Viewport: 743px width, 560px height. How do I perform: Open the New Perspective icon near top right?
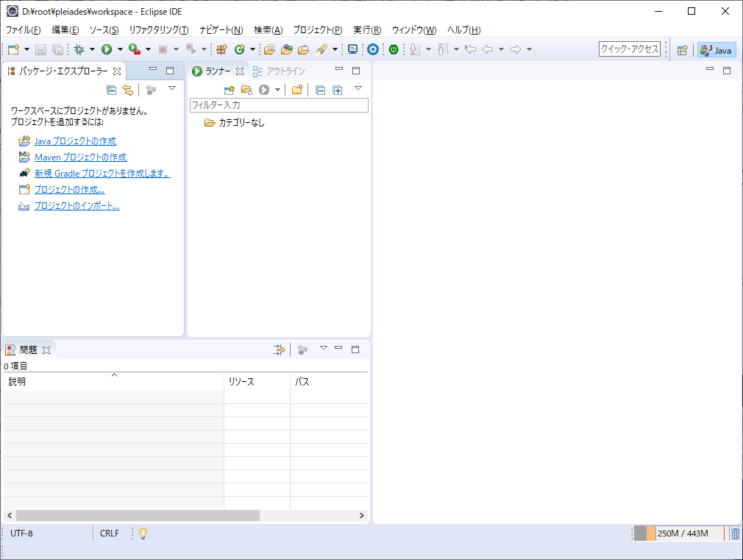tap(683, 49)
